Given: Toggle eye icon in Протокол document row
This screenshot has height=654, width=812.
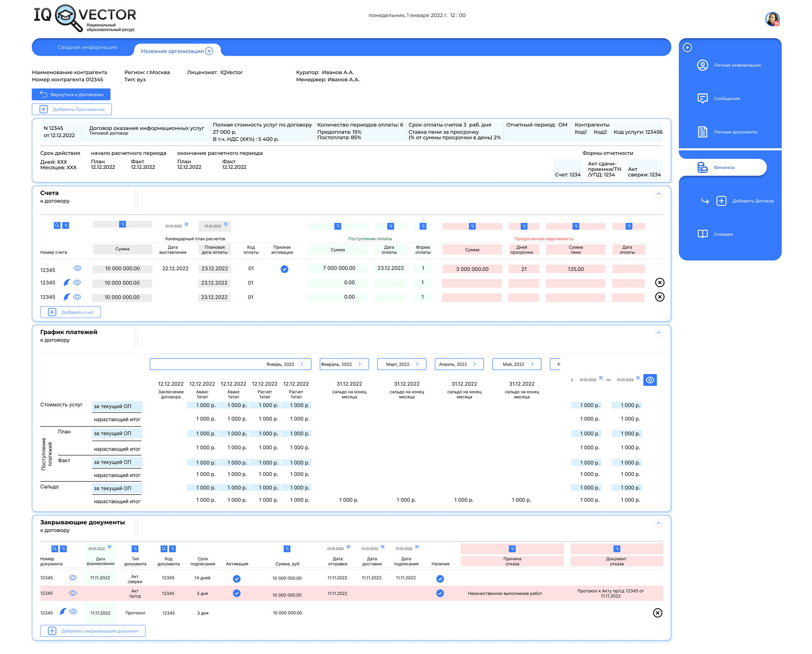Looking at the screenshot, I should tap(73, 611).
